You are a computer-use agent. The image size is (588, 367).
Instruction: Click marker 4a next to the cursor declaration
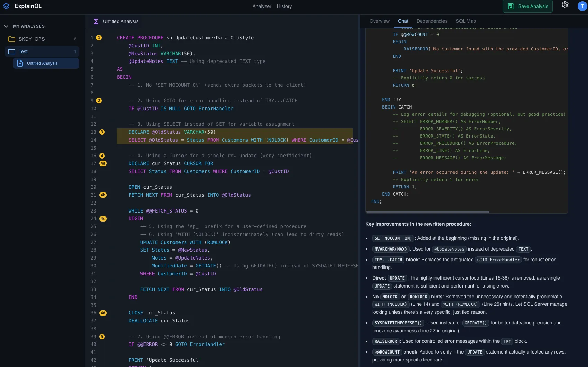103,163
